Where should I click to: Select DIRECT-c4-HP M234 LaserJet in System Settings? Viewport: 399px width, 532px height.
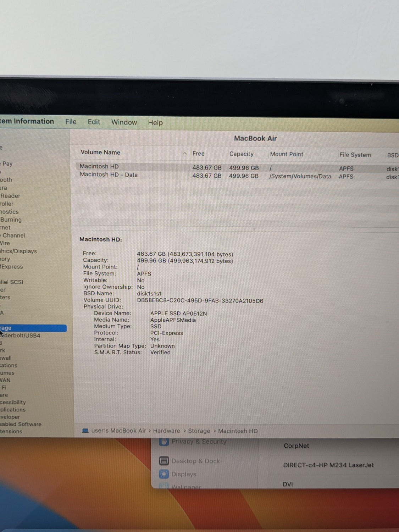328,465
